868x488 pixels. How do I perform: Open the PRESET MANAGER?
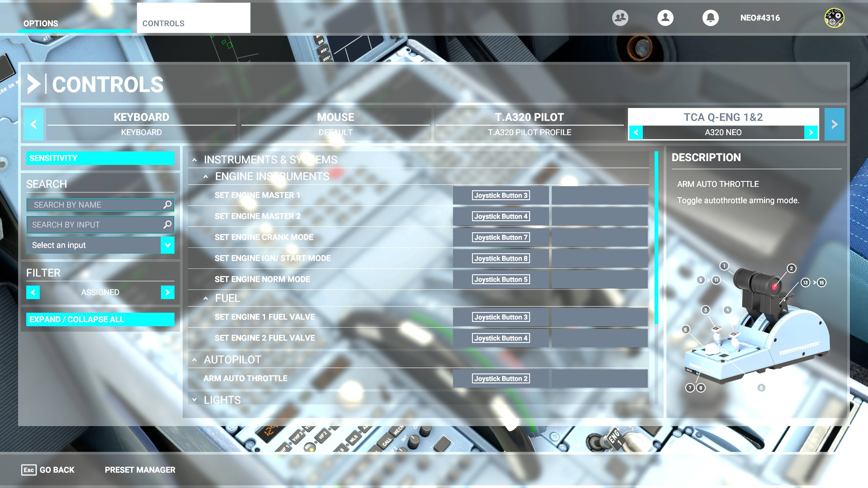point(140,470)
